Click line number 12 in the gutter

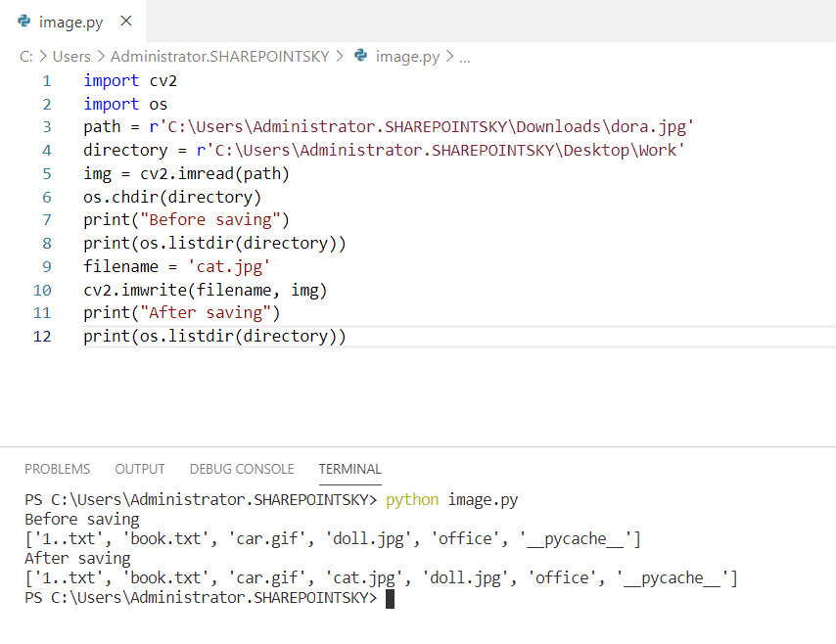[x=42, y=337]
